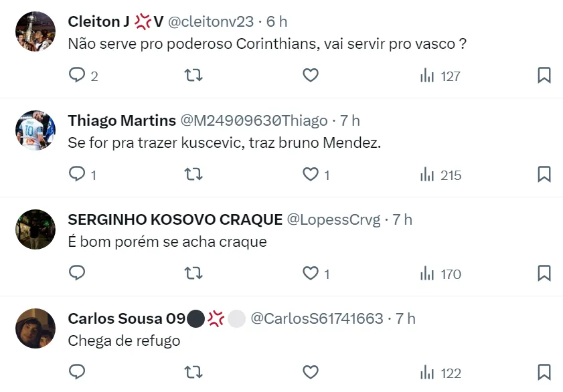This screenshot has height=392, width=563.
Task: Reply to Cleiton J's tweet
Action: point(78,76)
